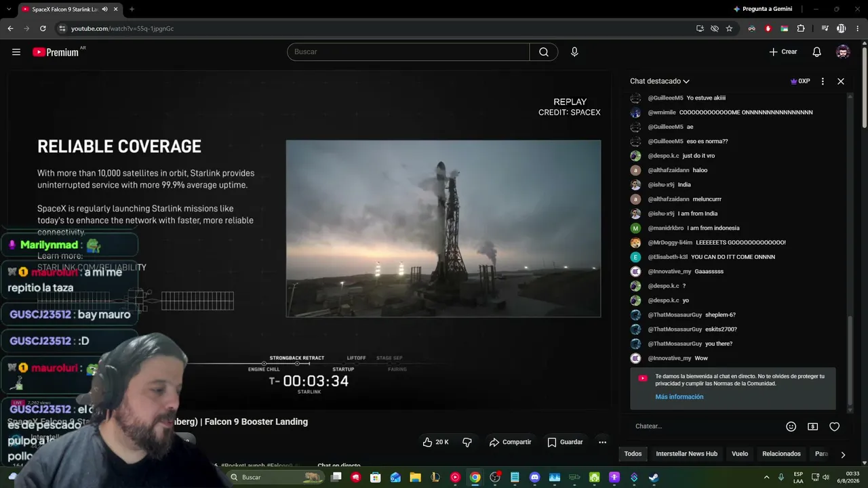The image size is (868, 488).
Task: Go back in the browser
Action: pos(10,28)
